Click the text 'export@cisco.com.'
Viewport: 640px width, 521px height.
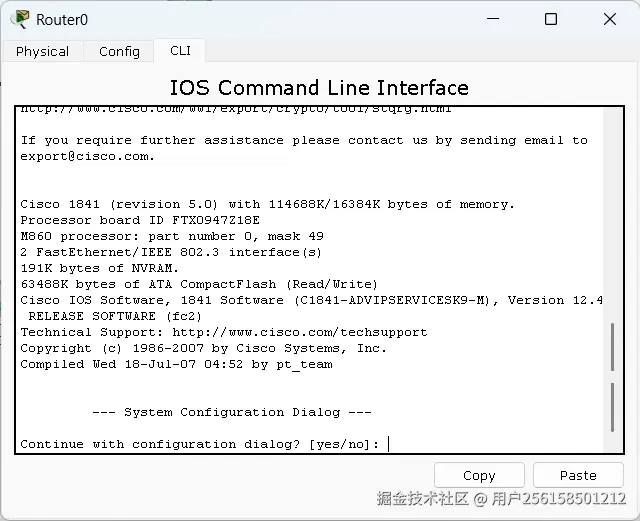(87, 156)
